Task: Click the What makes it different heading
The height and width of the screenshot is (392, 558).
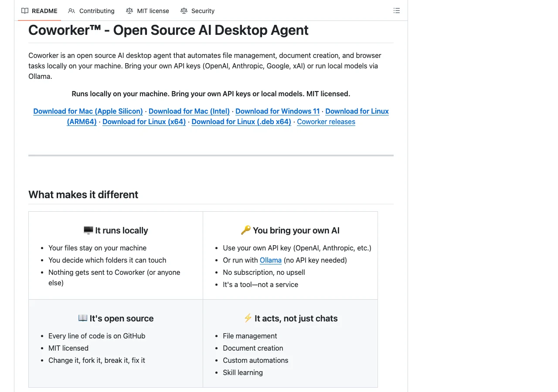Action: (x=83, y=195)
